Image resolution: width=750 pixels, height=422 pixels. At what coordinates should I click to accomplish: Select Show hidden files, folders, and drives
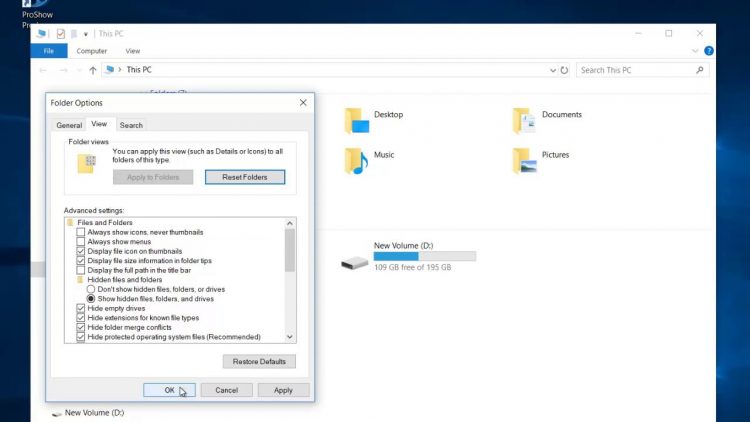point(90,299)
